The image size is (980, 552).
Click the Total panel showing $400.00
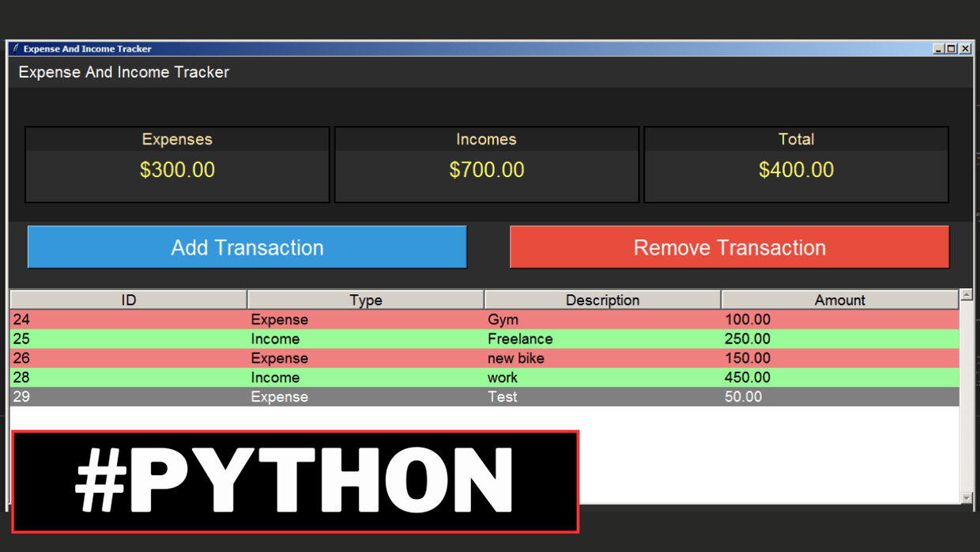pyautogui.click(x=796, y=164)
